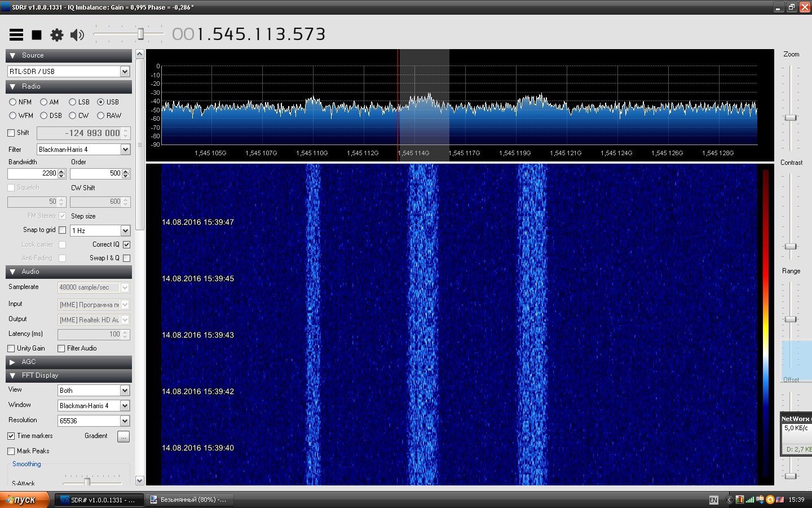Click the US flag tray icon
The width and height of the screenshot is (812, 508).
click(x=780, y=500)
